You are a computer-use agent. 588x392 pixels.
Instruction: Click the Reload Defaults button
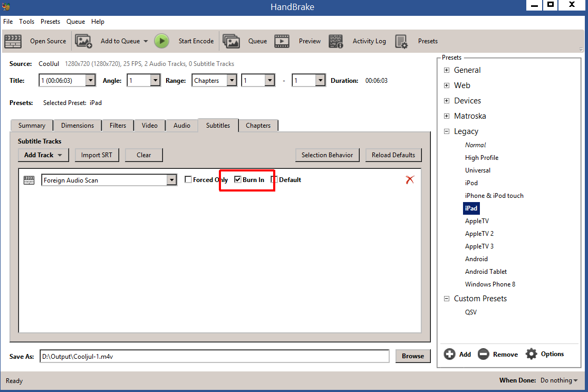393,155
